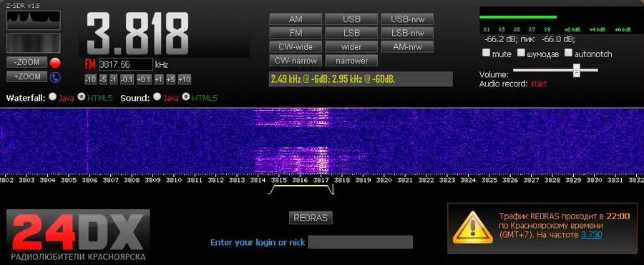This screenshot has height=265, width=644.
Task: Click the filter bandwidth info text
Action: 333,79
